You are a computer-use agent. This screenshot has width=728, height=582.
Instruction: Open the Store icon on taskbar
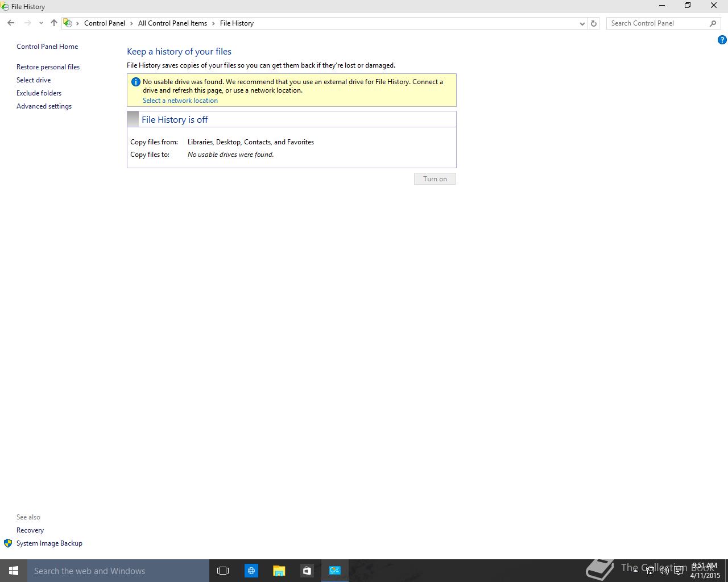tap(307, 571)
